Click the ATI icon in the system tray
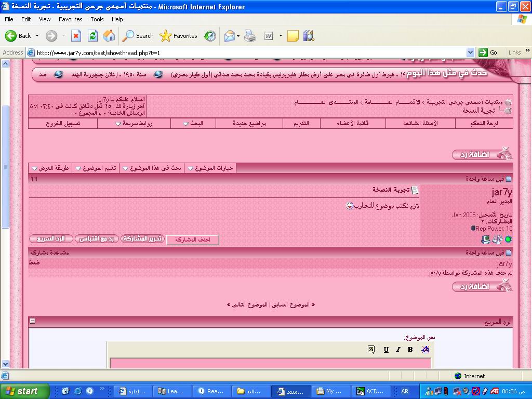 click(x=495, y=391)
